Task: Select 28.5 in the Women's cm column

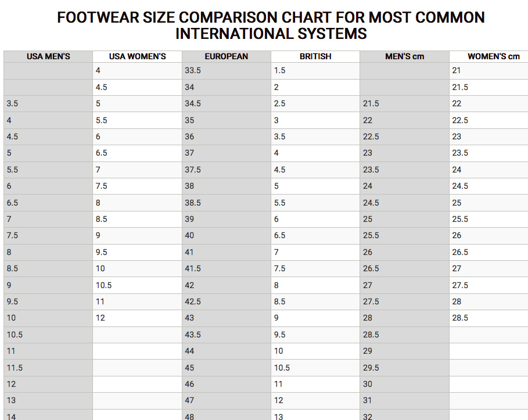Action: tap(460, 318)
